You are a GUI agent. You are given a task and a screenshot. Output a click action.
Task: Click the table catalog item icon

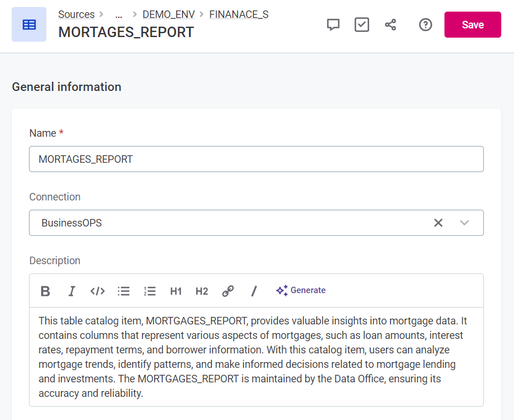coord(28,24)
